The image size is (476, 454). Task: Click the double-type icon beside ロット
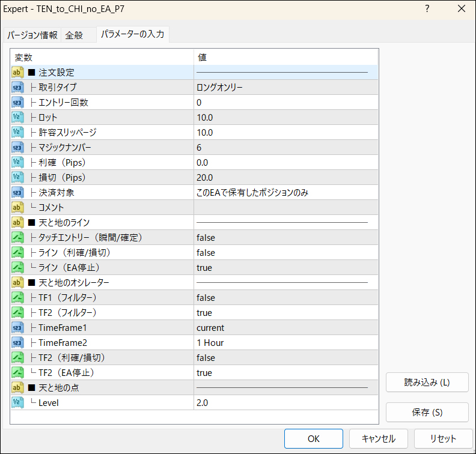click(x=17, y=117)
